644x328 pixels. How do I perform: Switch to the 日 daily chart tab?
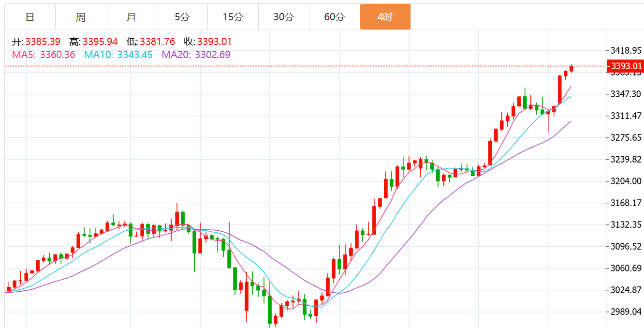pos(30,17)
